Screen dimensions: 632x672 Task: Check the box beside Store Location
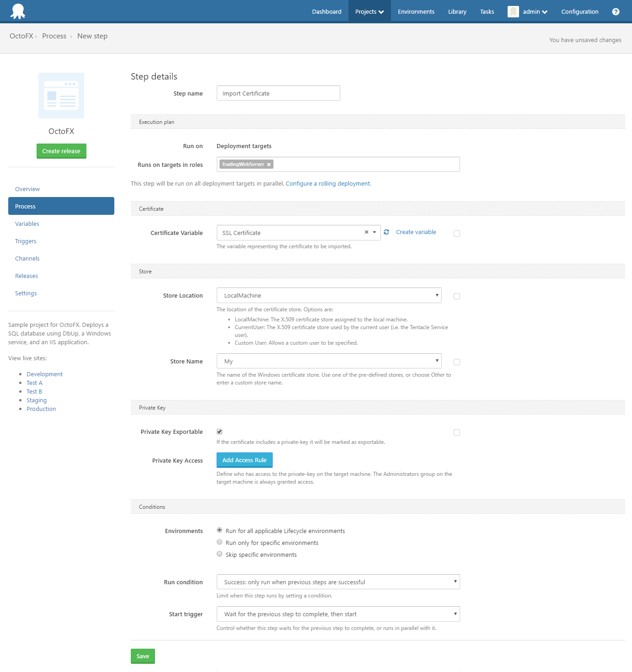point(456,296)
